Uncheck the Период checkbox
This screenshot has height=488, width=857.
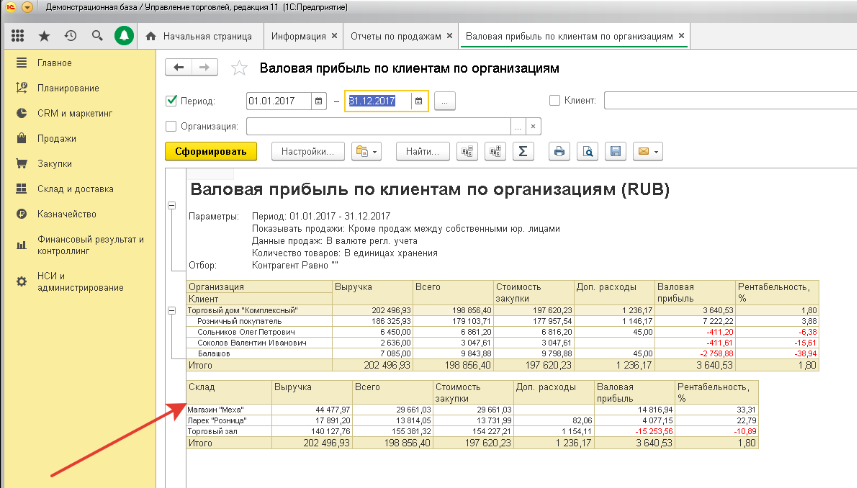click(x=170, y=101)
